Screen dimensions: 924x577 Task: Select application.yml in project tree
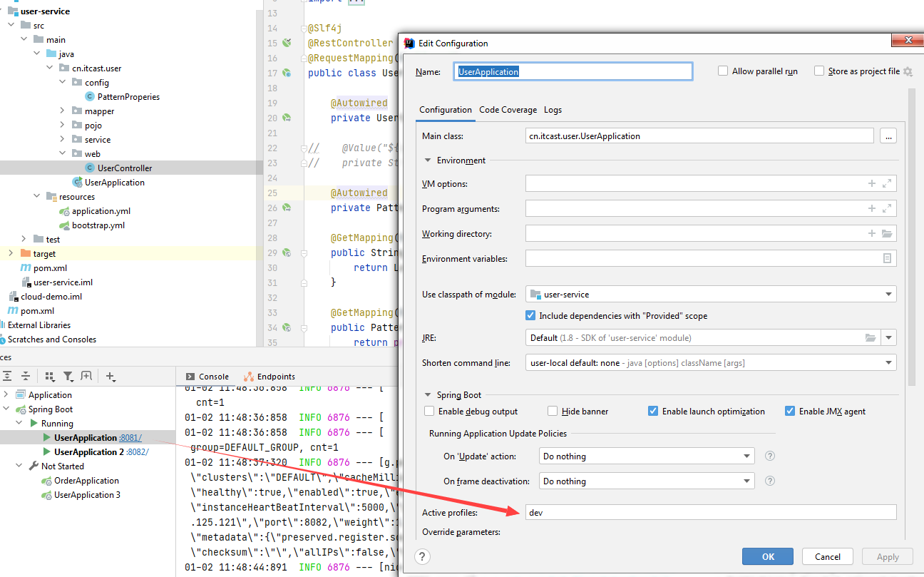(101, 211)
